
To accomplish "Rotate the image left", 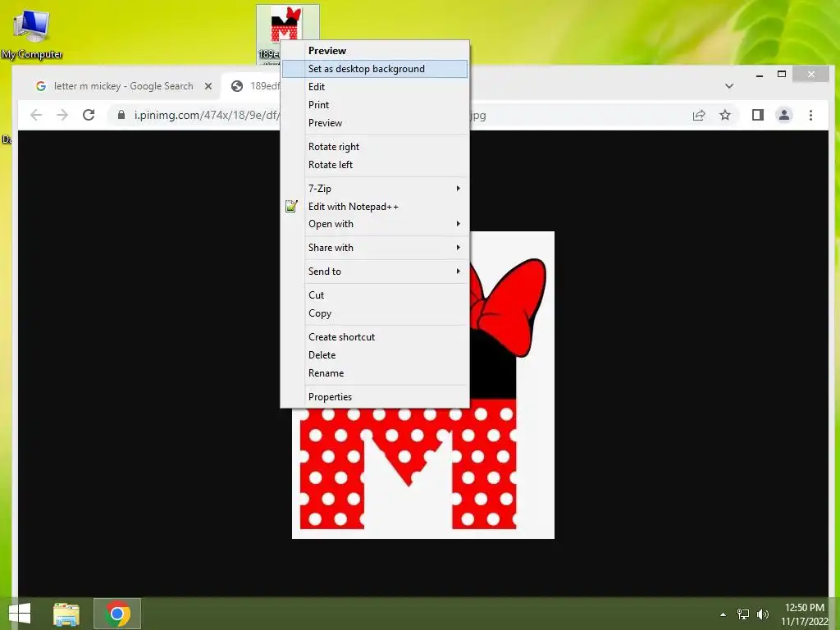I will pyautogui.click(x=374, y=165).
